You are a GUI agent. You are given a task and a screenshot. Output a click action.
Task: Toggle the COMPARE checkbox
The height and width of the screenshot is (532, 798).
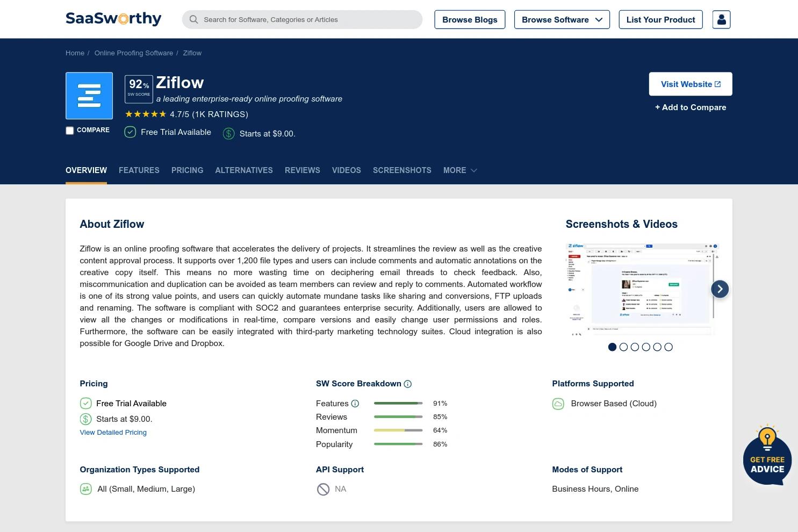70,131
